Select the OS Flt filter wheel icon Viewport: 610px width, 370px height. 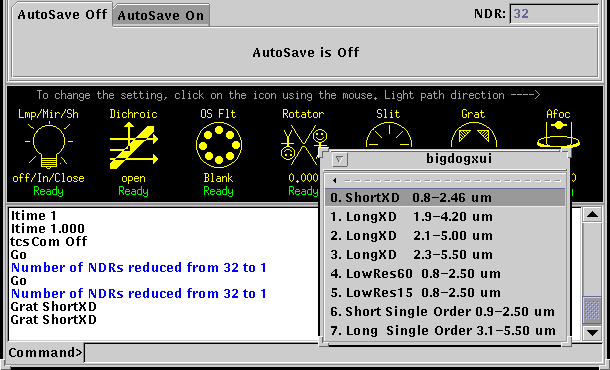tap(219, 145)
